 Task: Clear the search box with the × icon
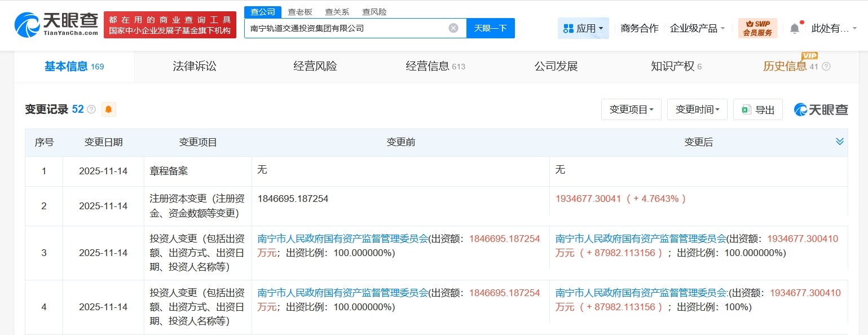coord(453,28)
